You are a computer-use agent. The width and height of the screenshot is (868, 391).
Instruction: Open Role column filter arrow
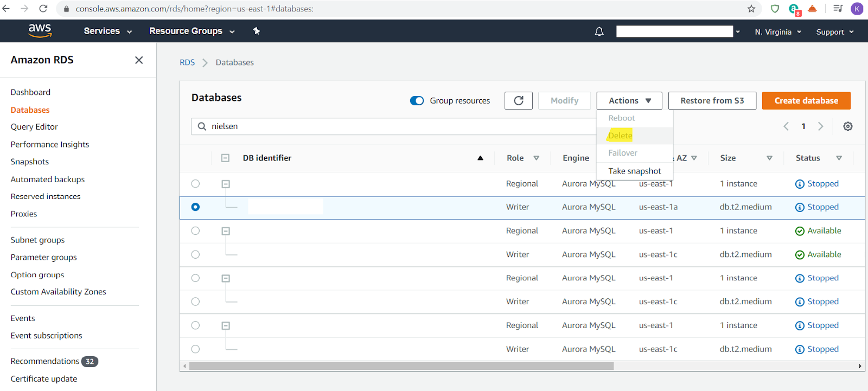tap(537, 158)
